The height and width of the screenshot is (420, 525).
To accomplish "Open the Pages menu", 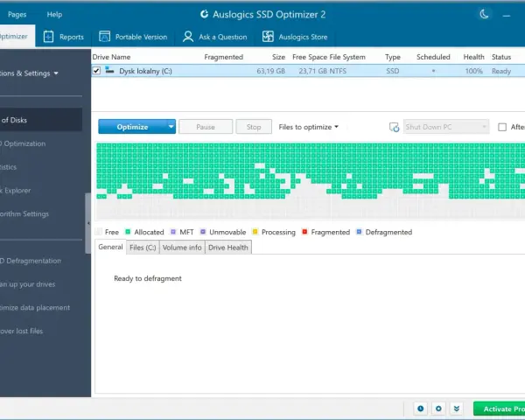I will pos(17,14).
